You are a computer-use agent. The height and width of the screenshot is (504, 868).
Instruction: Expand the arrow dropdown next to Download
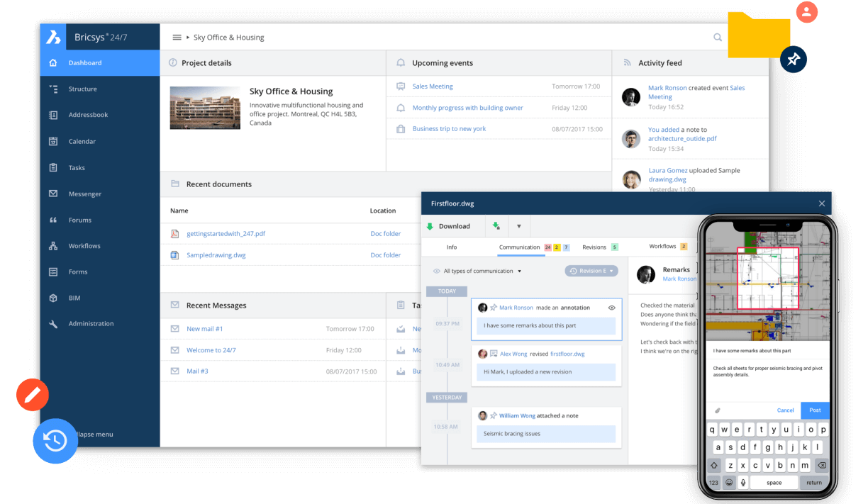518,226
